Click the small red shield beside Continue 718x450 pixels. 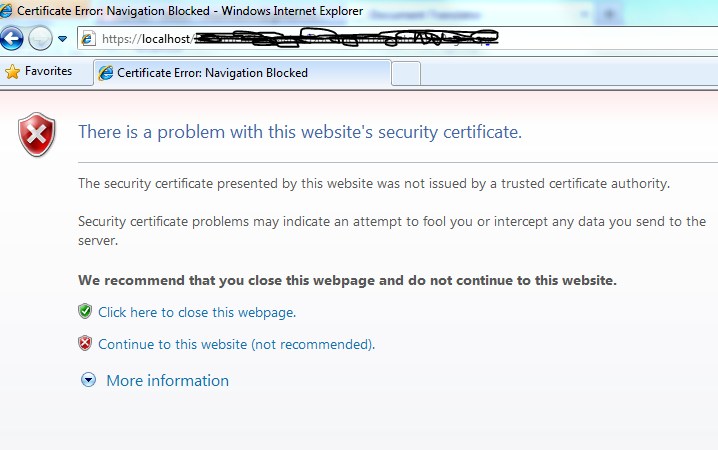(x=85, y=344)
